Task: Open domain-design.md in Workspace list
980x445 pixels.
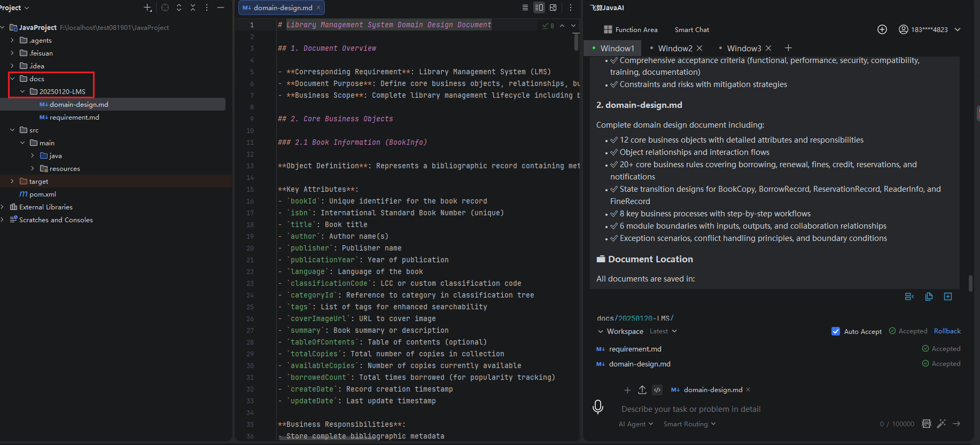Action: pyautogui.click(x=640, y=364)
